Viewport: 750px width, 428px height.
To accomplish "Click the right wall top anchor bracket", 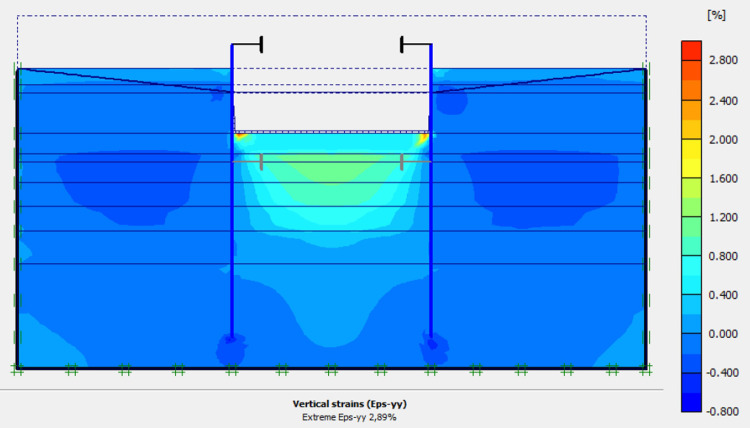I will click(416, 44).
